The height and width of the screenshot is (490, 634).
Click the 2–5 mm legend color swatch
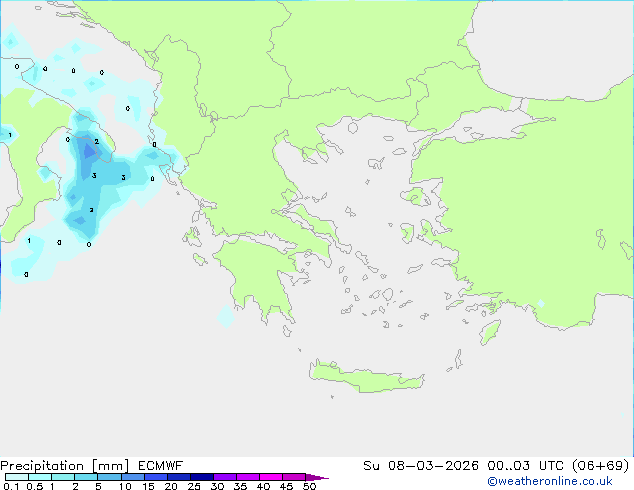pos(86,477)
